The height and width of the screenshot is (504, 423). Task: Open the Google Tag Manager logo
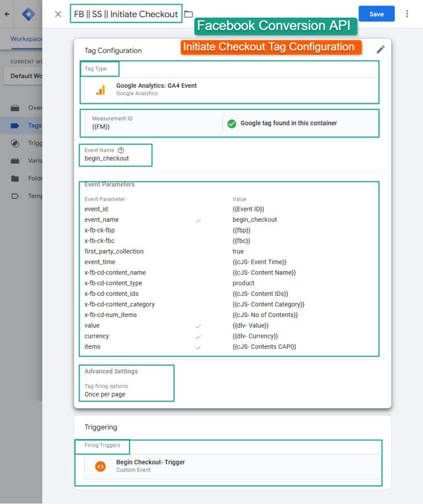click(28, 14)
